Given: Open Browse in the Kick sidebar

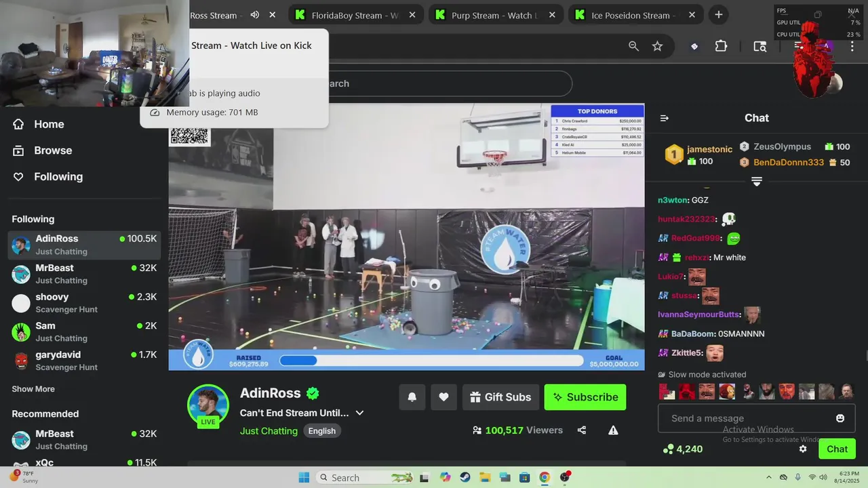Looking at the screenshot, I should pos(43,150).
